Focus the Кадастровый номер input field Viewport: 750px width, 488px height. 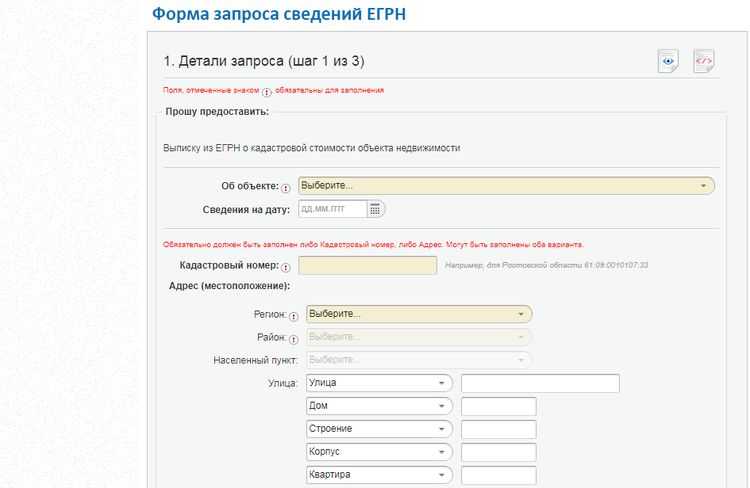coord(368,266)
